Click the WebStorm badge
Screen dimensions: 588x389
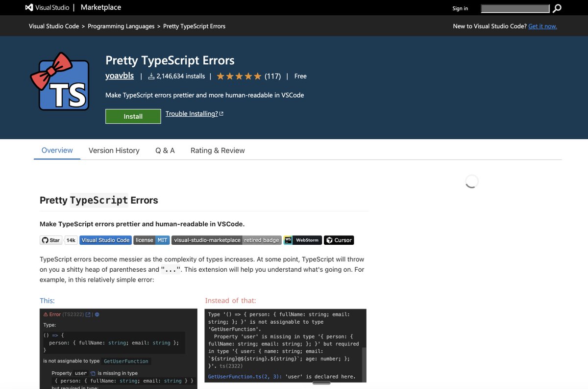[303, 240]
